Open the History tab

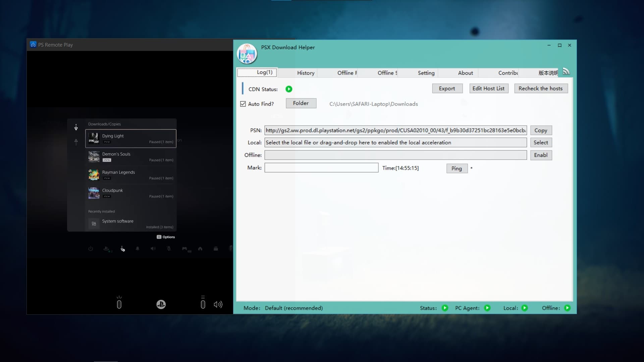298,73
